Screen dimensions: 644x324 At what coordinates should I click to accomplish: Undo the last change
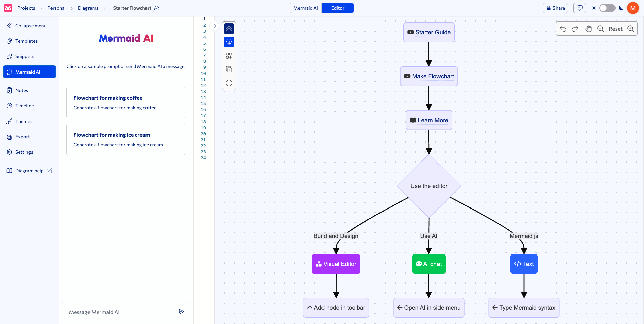click(x=563, y=29)
